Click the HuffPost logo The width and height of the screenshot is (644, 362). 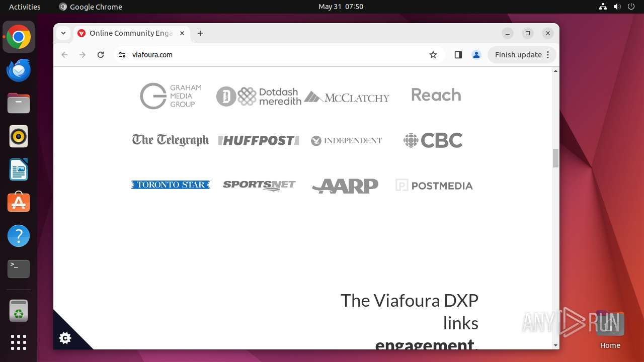(259, 141)
